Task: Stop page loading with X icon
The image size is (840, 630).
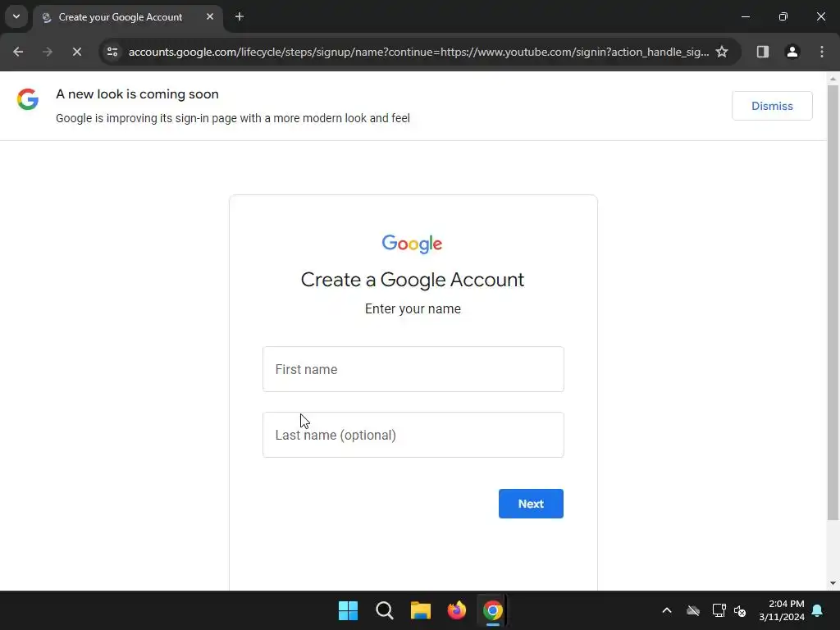Action: [x=76, y=52]
